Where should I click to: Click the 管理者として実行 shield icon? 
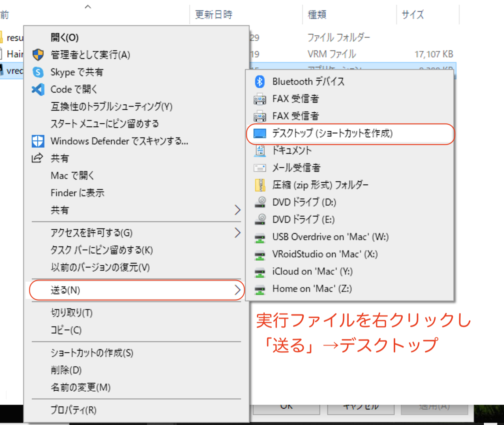pos(38,54)
